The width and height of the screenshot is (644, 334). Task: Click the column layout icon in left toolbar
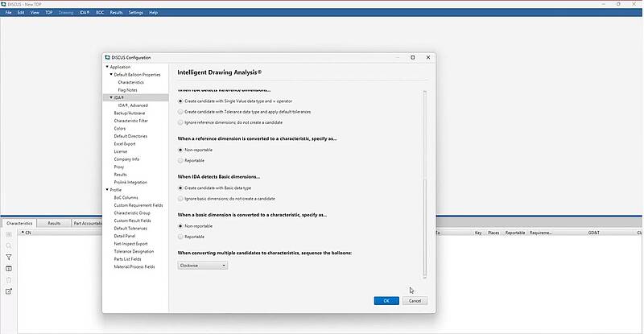(x=9, y=268)
